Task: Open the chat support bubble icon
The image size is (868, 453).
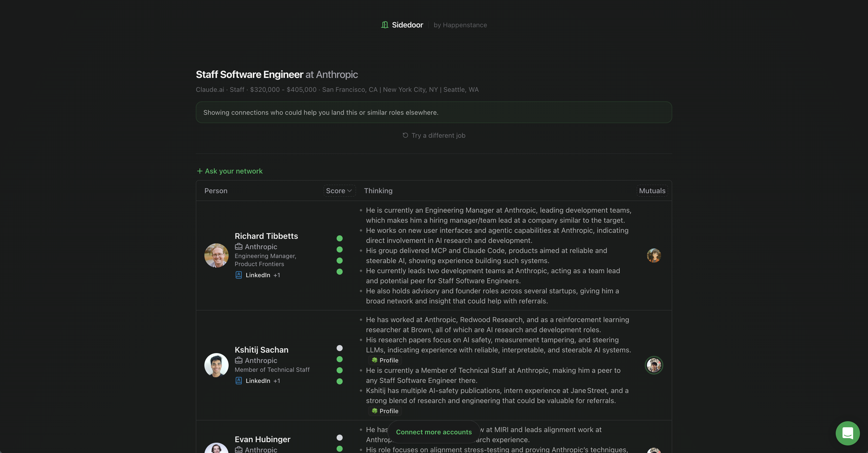Action: [x=848, y=433]
